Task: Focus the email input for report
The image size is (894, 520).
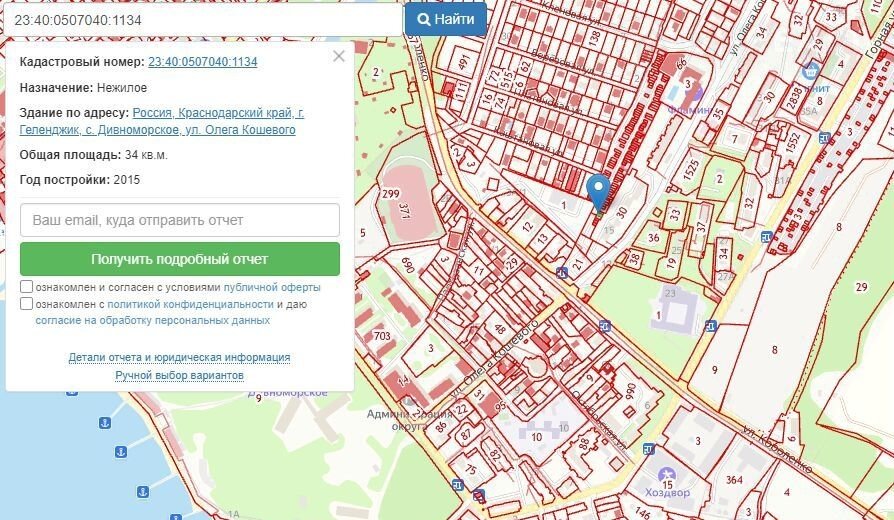Action: (180, 220)
